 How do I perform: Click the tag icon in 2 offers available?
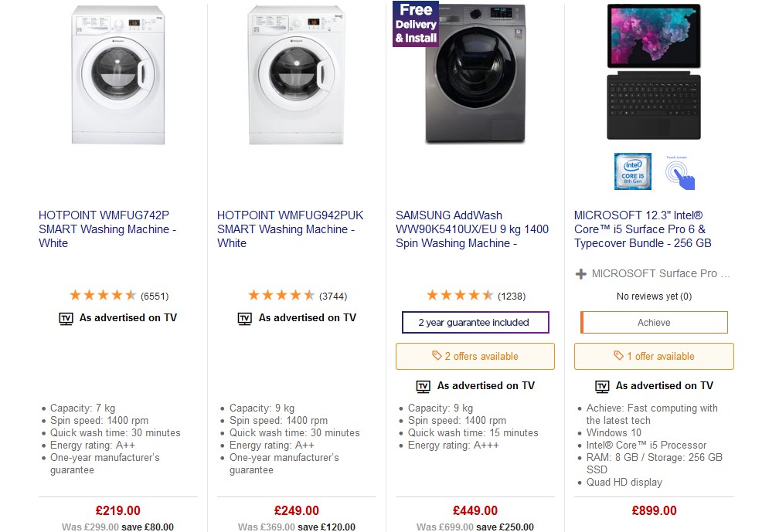(x=437, y=356)
